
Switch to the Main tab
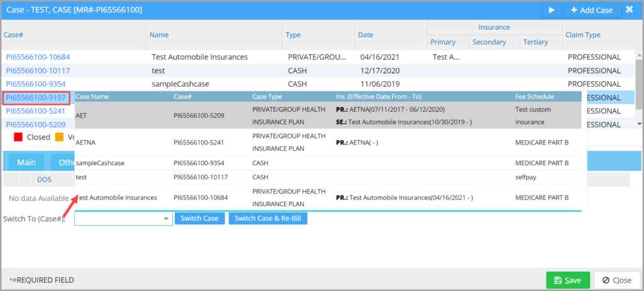click(x=26, y=163)
